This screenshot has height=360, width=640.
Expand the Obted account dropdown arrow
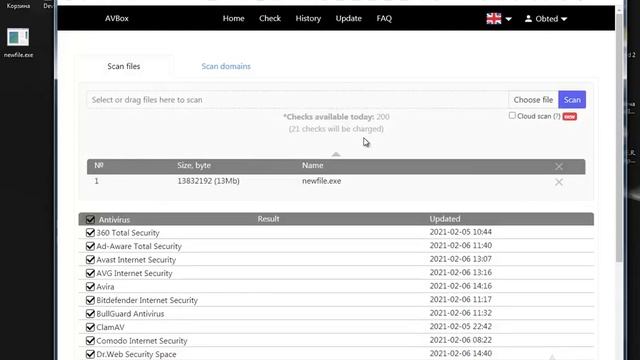click(564, 19)
